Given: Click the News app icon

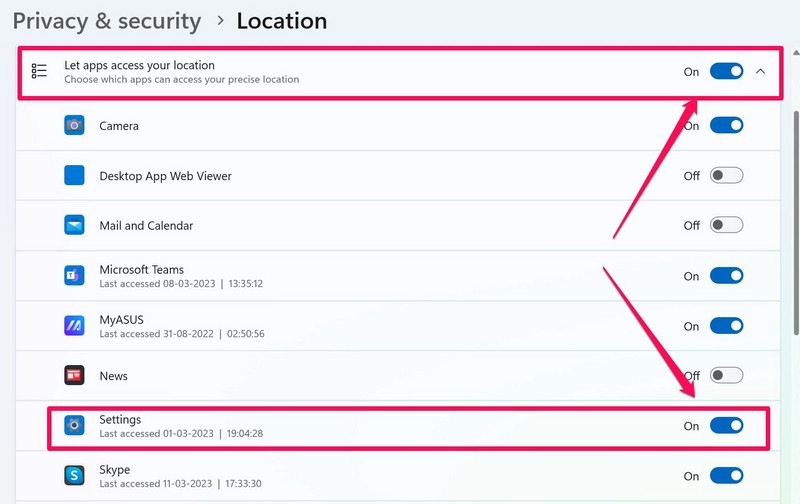Looking at the screenshot, I should click(x=74, y=376).
